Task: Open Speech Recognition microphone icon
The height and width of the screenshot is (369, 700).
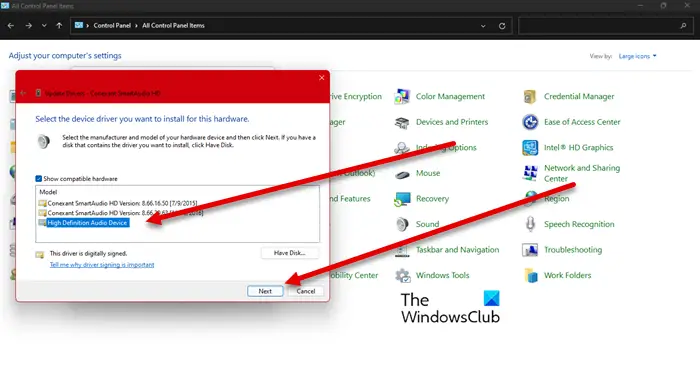Action: tap(530, 224)
